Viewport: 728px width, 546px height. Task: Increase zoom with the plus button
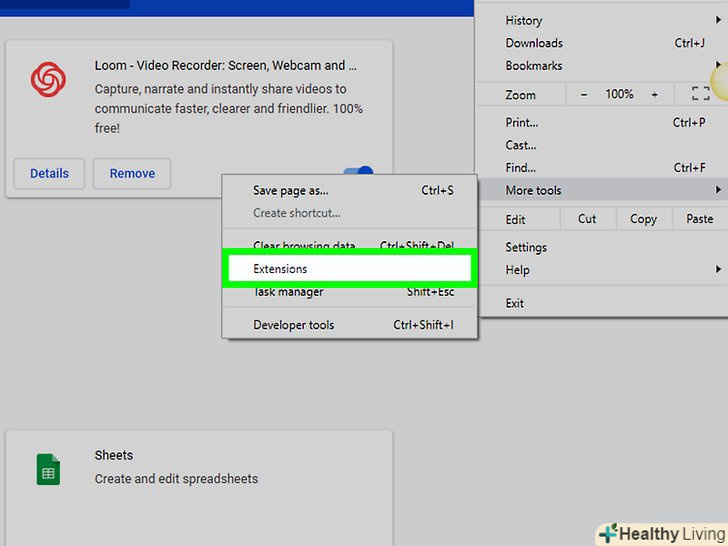click(x=654, y=95)
